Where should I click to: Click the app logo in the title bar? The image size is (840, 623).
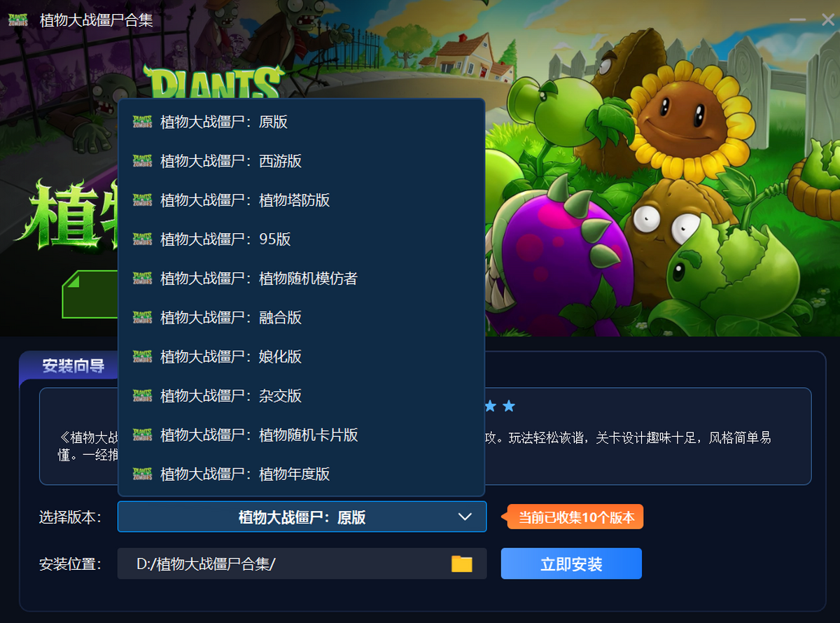(18, 20)
